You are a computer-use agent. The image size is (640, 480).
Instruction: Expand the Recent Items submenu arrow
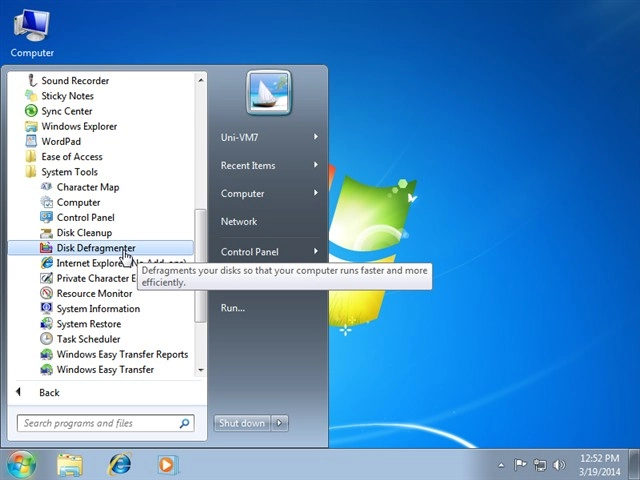pos(316,165)
